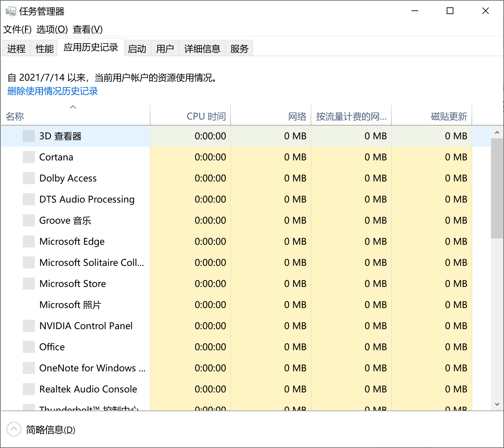The width and height of the screenshot is (504, 448).
Task: Sort by the 网络 column header
Action: coord(271,115)
